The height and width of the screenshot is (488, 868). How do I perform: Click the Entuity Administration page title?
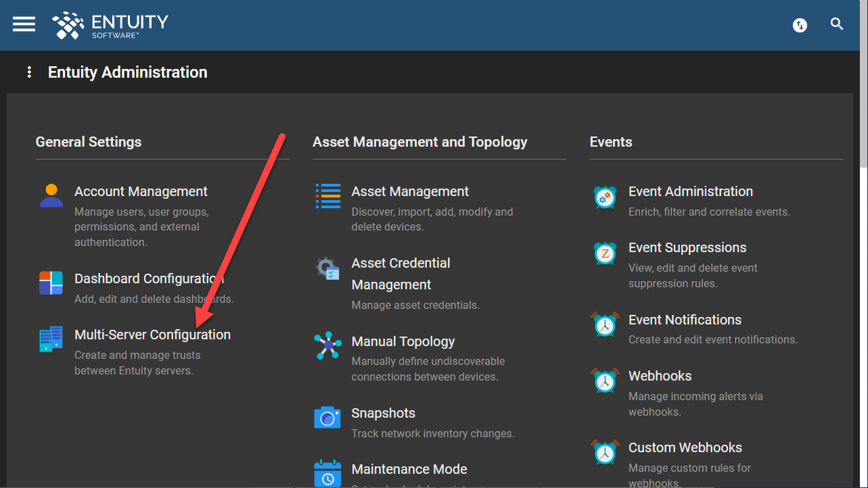click(x=128, y=72)
